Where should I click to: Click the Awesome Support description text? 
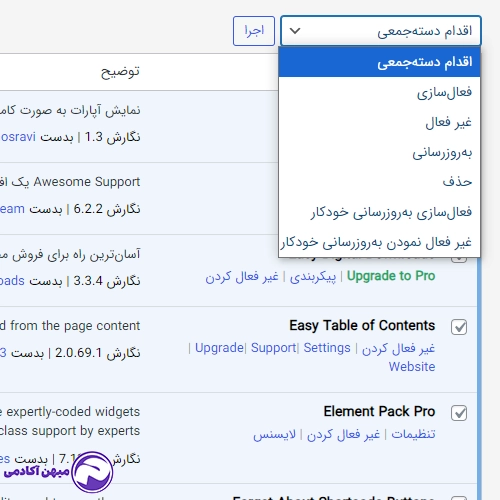(70, 182)
